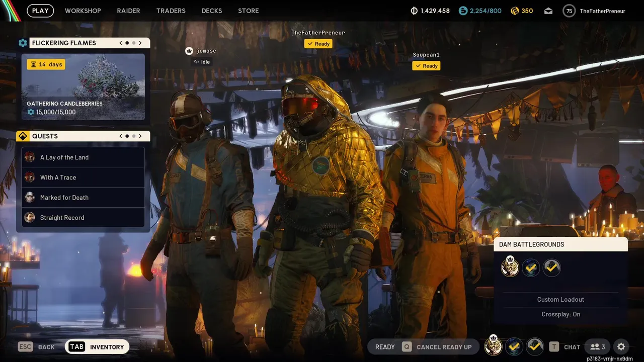
Task: Click TheFatherPreneur name above the gold character
Action: 318,33
